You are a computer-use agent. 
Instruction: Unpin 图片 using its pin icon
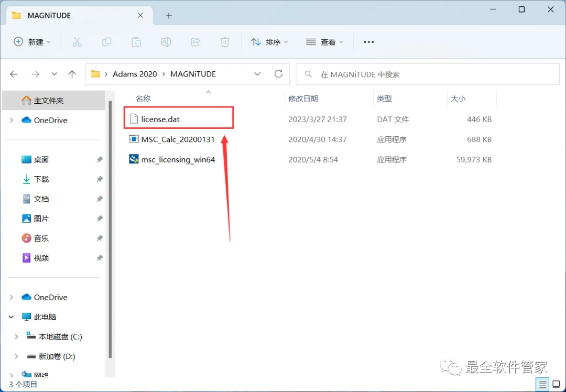[100, 219]
